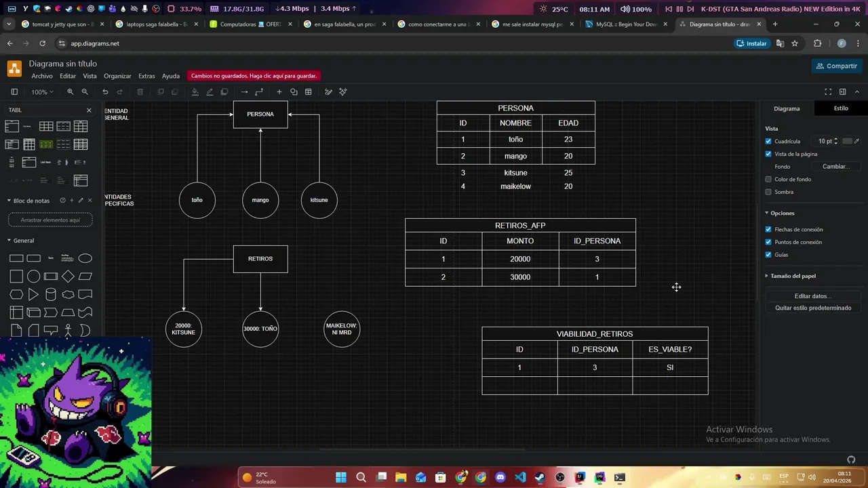Click the sparkle generate icon in toolbar
Viewport: 868px width, 488px height.
343,91
